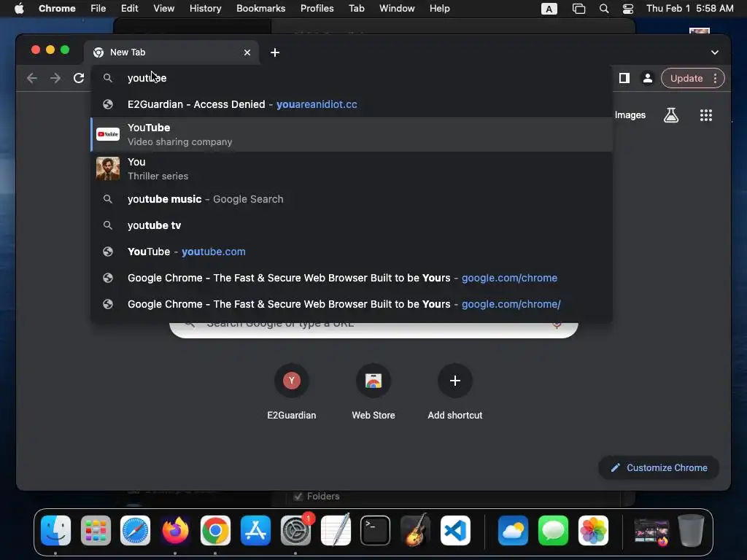
Task: Open the Help menu
Action: [439, 8]
